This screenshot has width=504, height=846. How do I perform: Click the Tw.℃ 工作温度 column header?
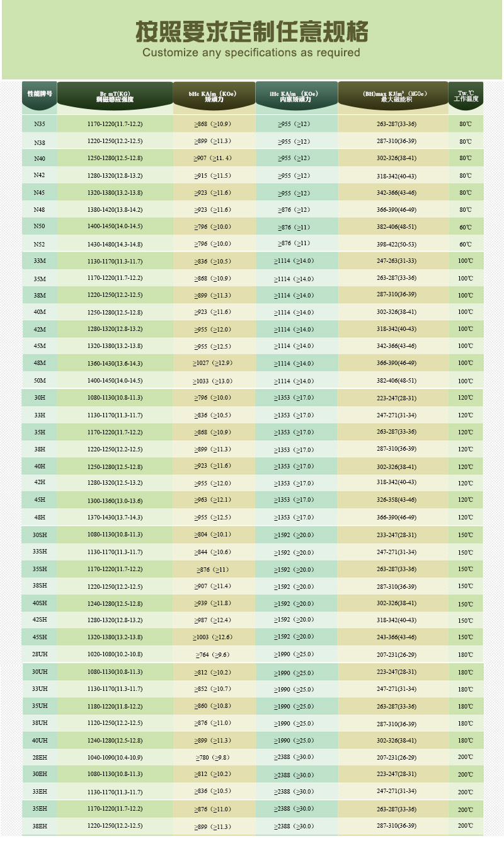pos(466,96)
